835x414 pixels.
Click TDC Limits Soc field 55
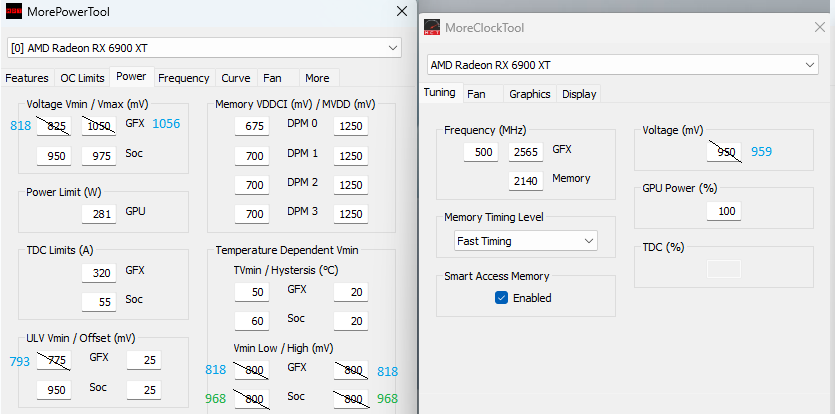pyautogui.click(x=99, y=302)
